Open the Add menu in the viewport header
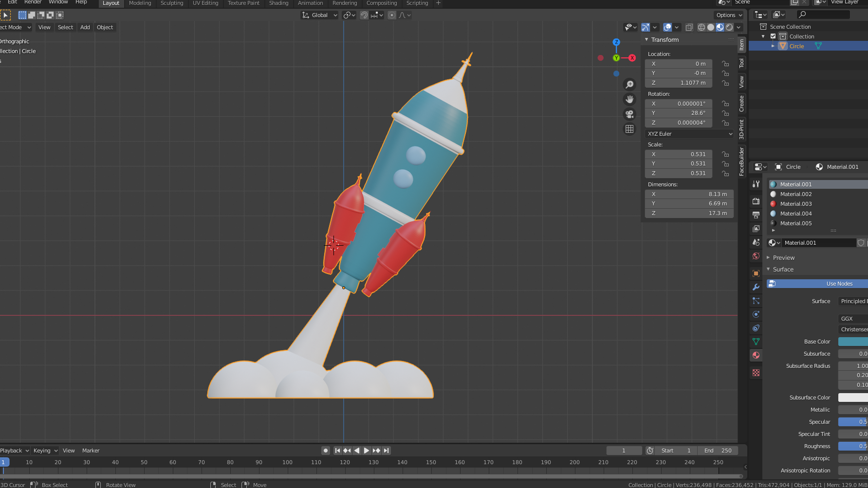 85,27
